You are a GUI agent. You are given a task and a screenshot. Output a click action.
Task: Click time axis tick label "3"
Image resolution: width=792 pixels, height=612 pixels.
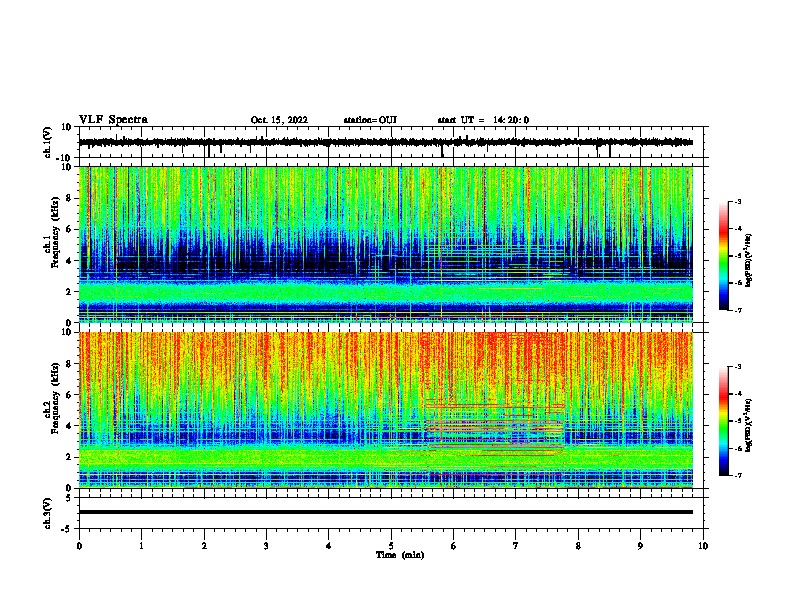click(266, 546)
